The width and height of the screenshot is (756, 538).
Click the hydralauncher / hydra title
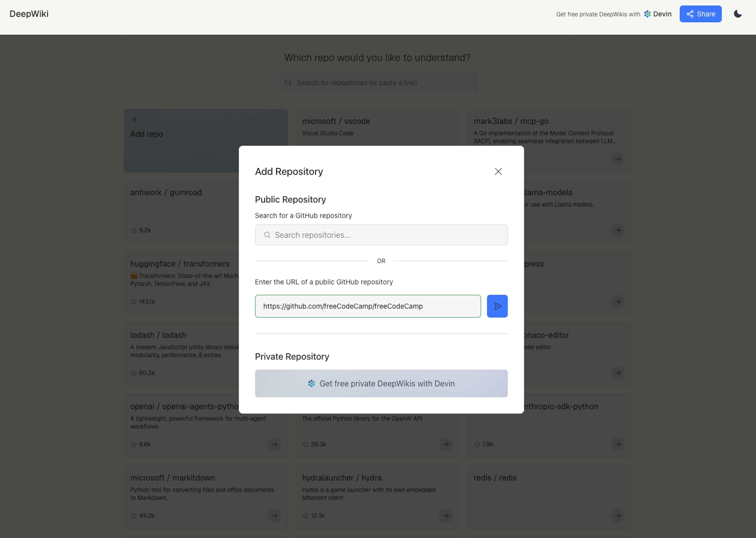coord(342,478)
